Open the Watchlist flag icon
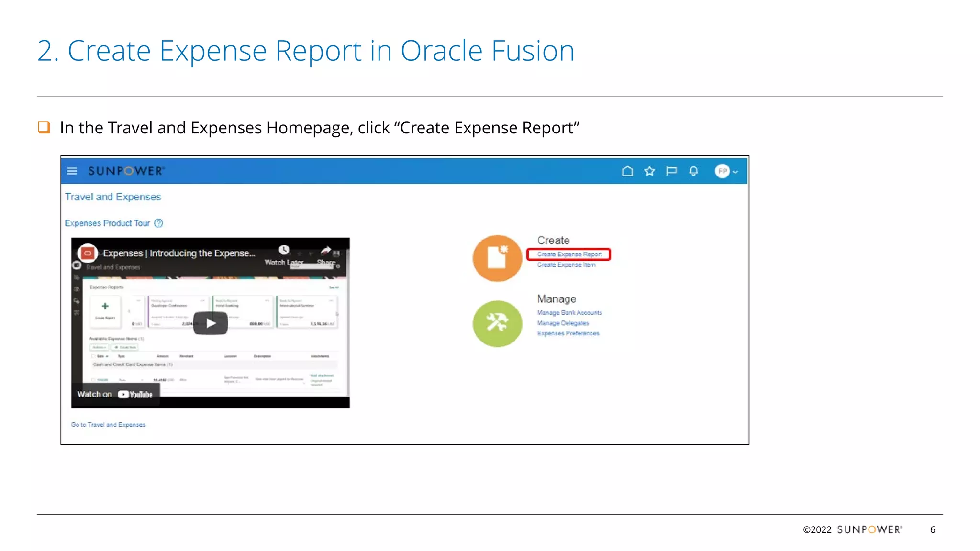 click(x=671, y=171)
